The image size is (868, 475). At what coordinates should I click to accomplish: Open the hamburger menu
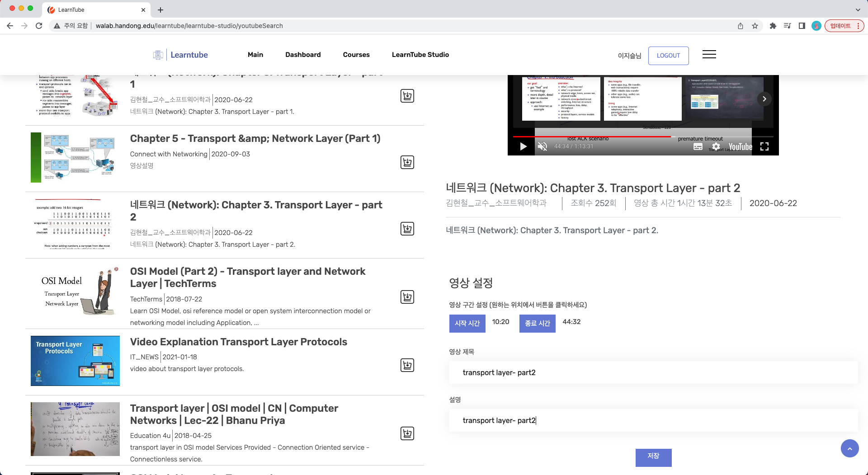709,55
